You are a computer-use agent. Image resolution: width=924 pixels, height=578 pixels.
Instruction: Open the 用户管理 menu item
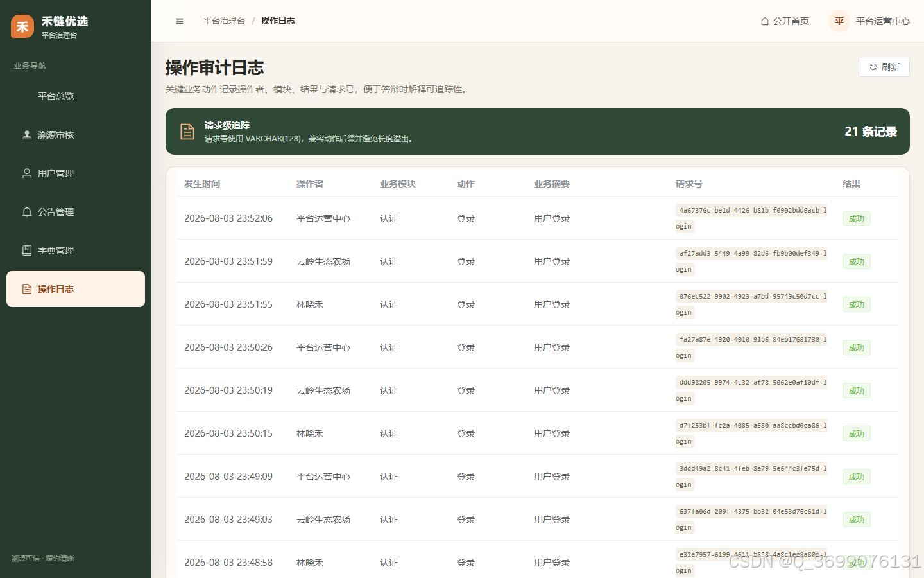[76, 173]
